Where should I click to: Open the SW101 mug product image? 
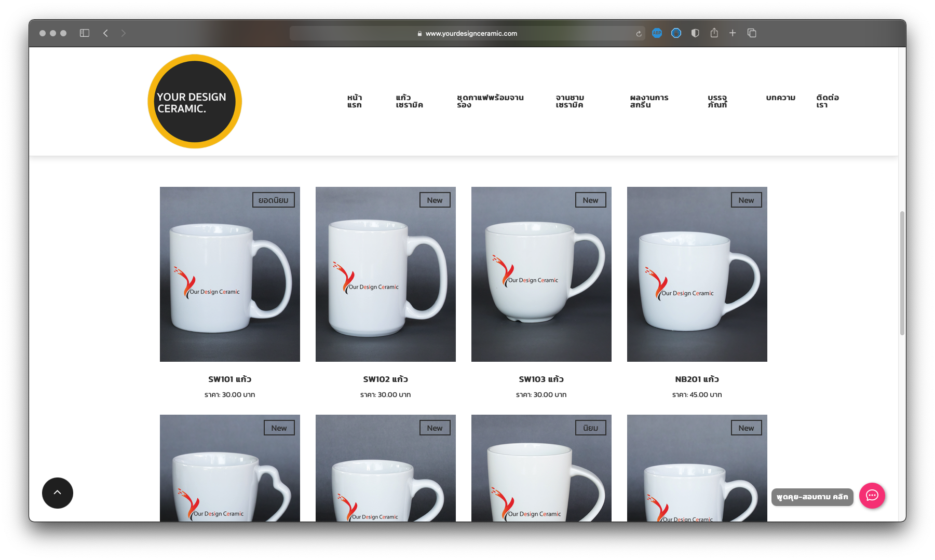pos(230,274)
